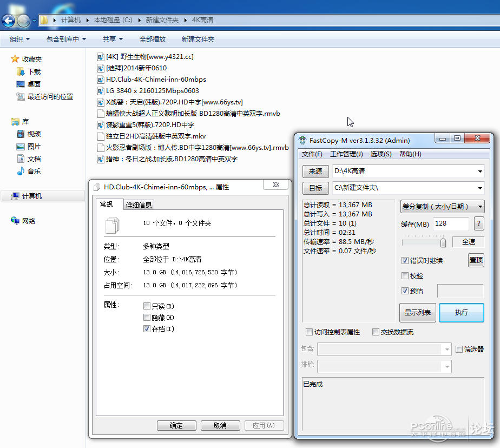
Task: Open the 包含 filter dropdown
Action: [x=448, y=349]
